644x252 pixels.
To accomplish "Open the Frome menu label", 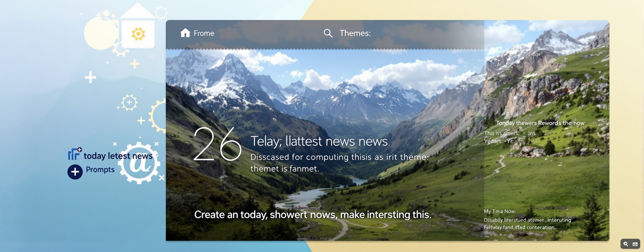I will point(204,33).
